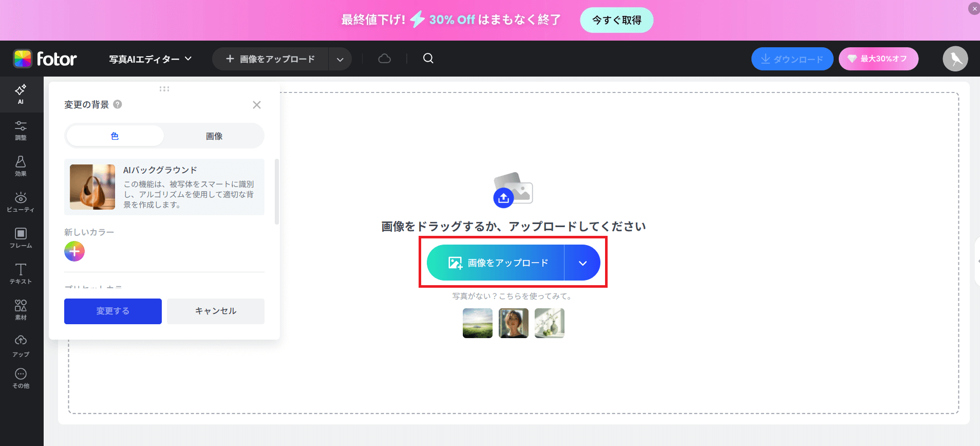Add a new custom color

click(74, 251)
